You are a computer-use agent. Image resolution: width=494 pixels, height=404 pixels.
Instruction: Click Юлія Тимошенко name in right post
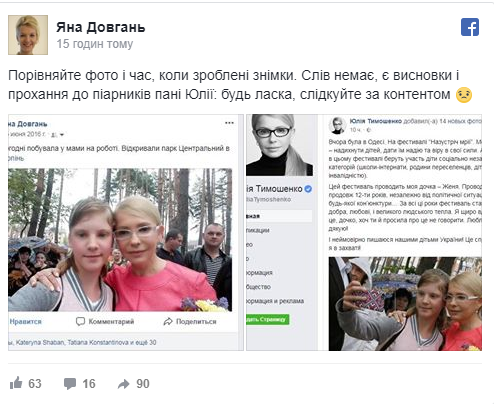tap(376, 121)
